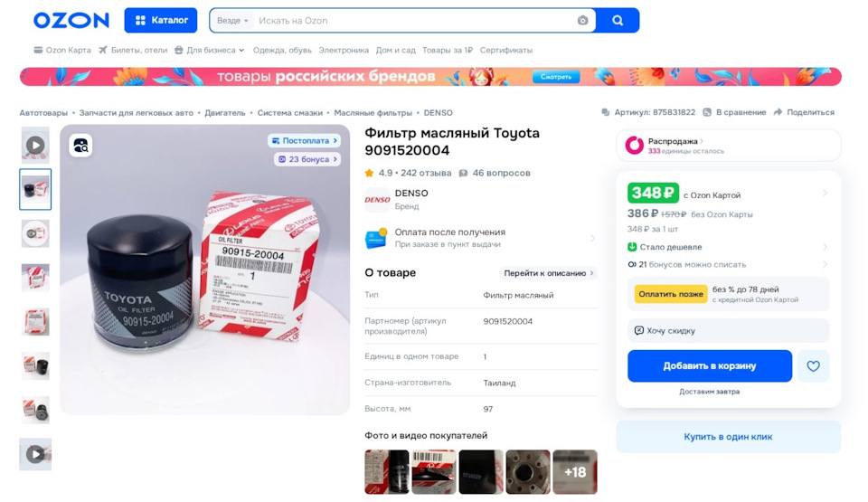Screen dimensions: 868x502
Task: Click the camera image search icon
Action: tap(582, 21)
